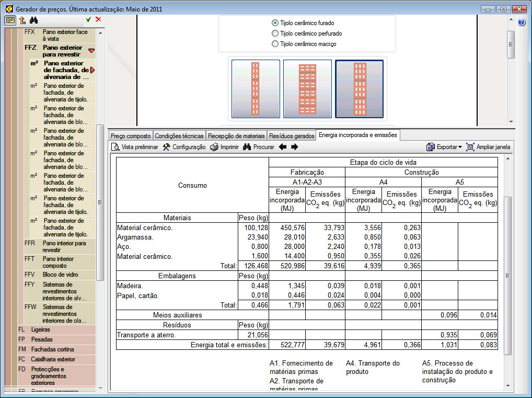This screenshot has width=532, height=398.
Task: Switch to Condições técnicas tab
Action: click(179, 136)
